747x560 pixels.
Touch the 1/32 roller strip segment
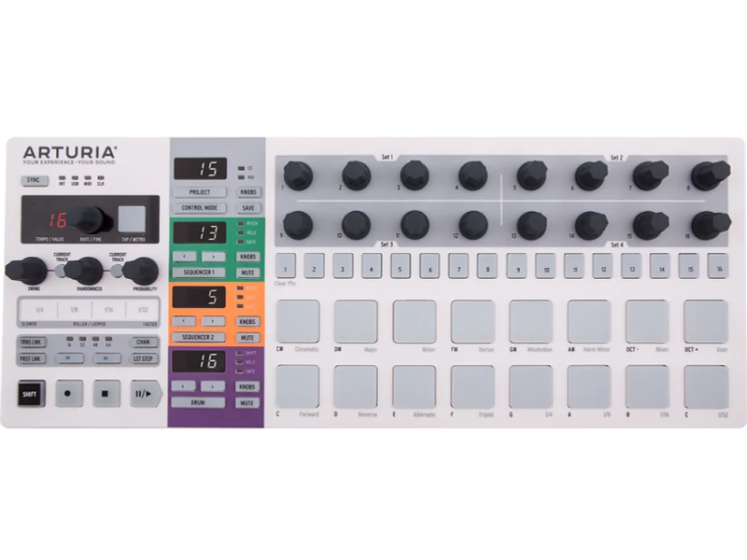click(143, 310)
